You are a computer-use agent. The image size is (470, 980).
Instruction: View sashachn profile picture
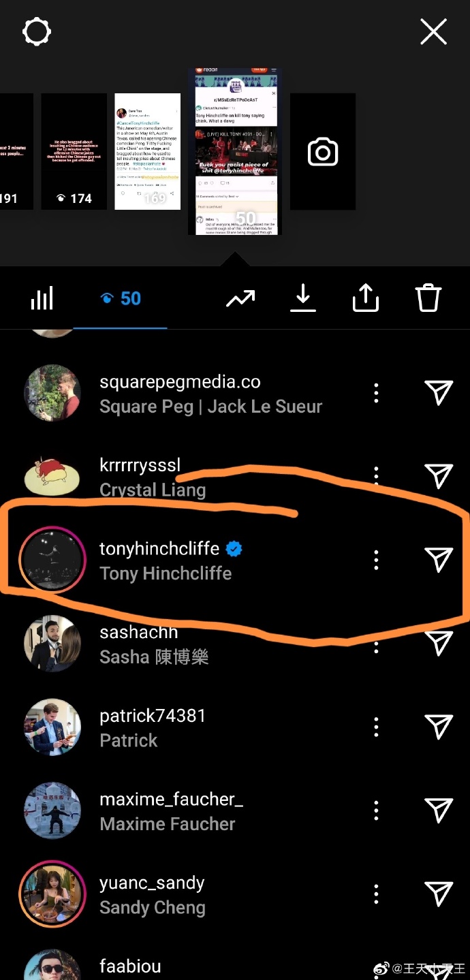pyautogui.click(x=52, y=644)
